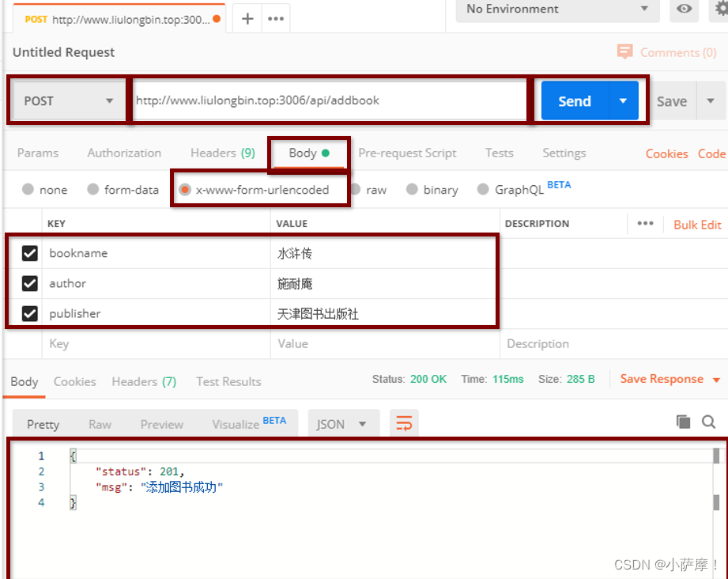Click the value 施耐庵 for author
Viewport: 728px width, 579px height.
[x=294, y=284]
